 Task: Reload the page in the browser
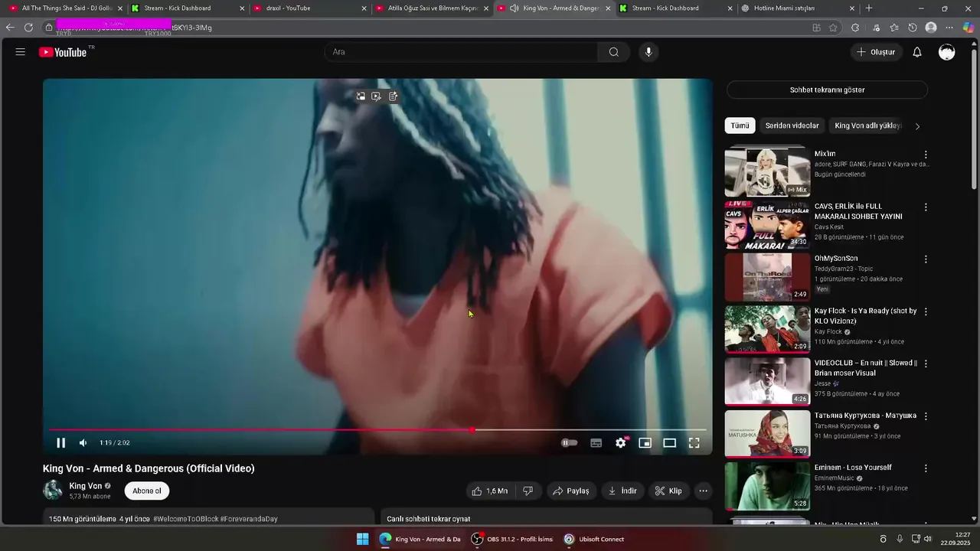coord(28,28)
